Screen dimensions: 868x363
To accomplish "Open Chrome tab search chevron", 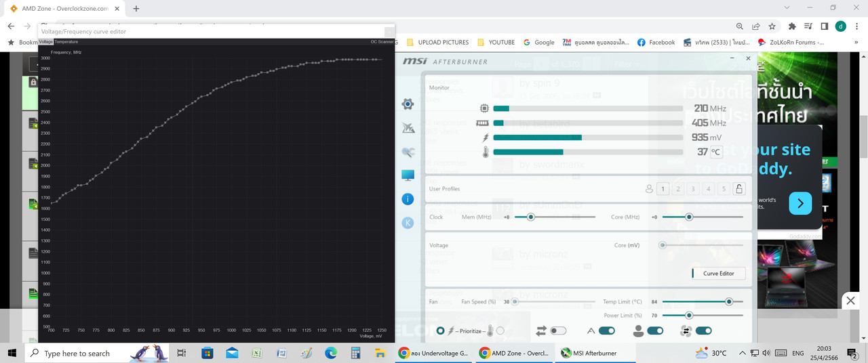I will point(787,7).
